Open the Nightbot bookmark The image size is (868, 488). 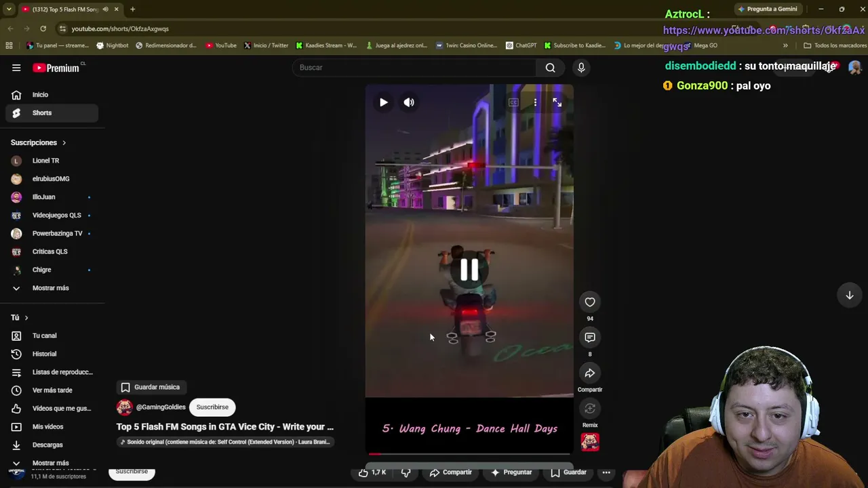113,45
